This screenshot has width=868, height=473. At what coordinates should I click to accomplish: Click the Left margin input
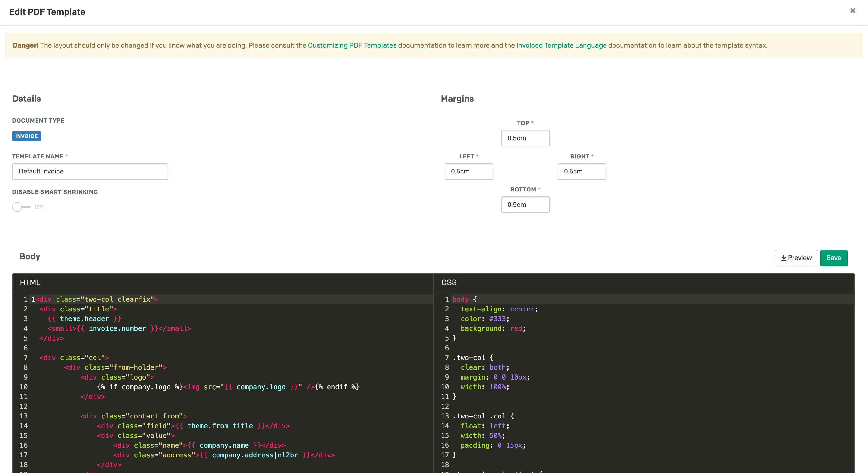click(469, 171)
